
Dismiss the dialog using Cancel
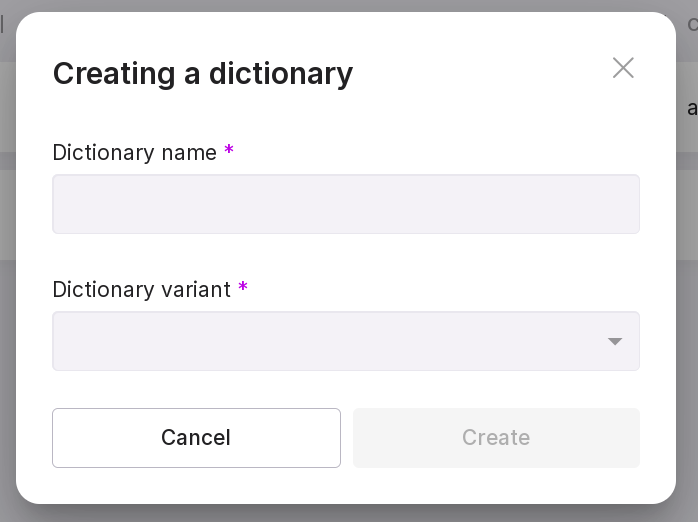click(x=196, y=438)
